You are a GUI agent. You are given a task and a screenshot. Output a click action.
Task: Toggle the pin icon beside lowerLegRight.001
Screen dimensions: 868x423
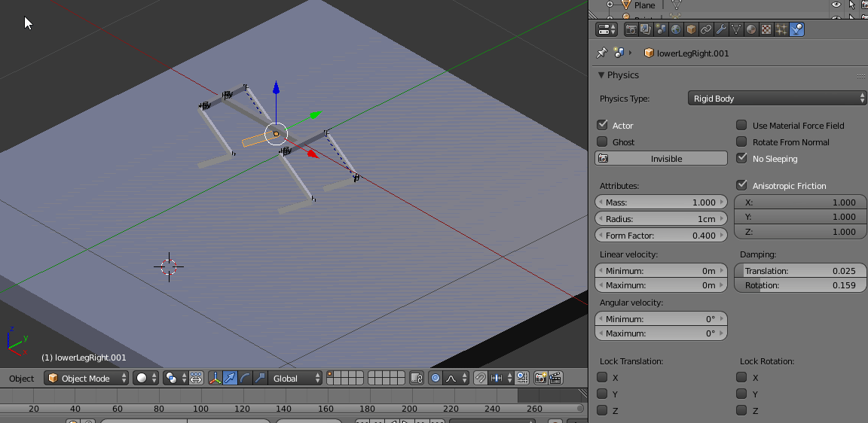coord(601,53)
